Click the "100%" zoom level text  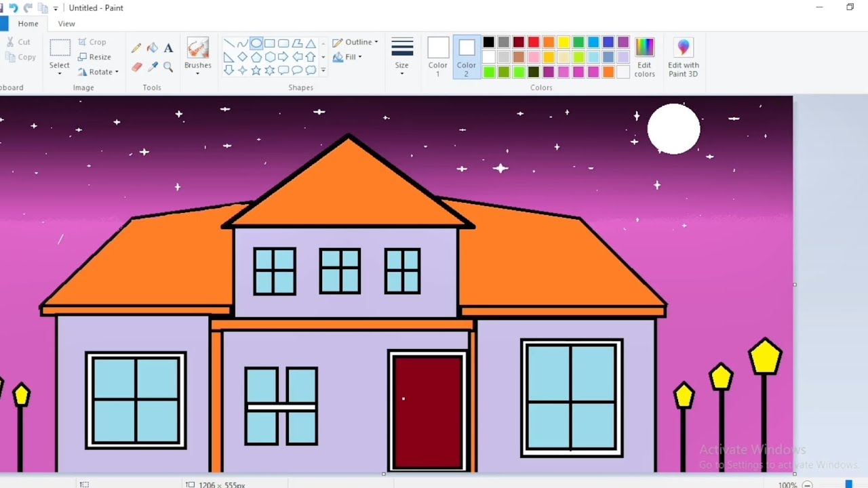(x=787, y=485)
